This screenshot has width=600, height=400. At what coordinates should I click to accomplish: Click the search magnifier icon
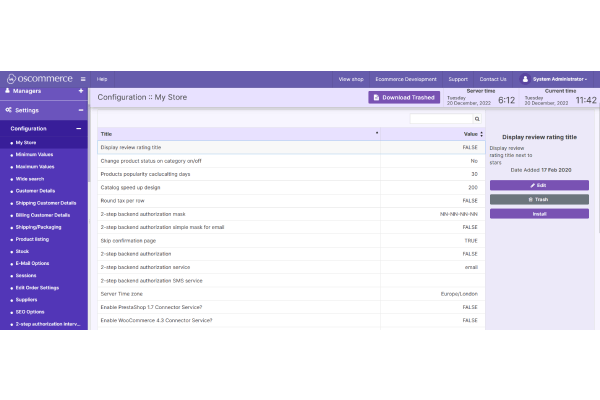pyautogui.click(x=477, y=119)
